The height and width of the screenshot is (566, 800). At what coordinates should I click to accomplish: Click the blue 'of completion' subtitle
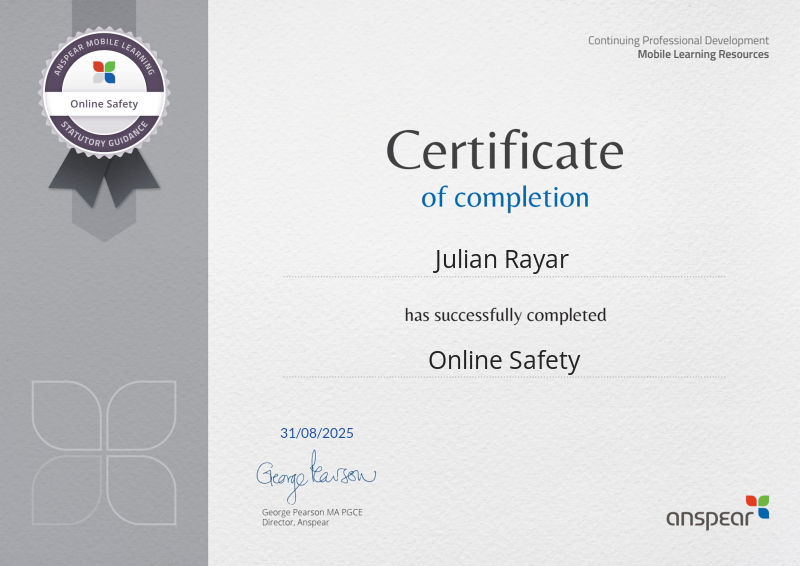click(x=504, y=197)
